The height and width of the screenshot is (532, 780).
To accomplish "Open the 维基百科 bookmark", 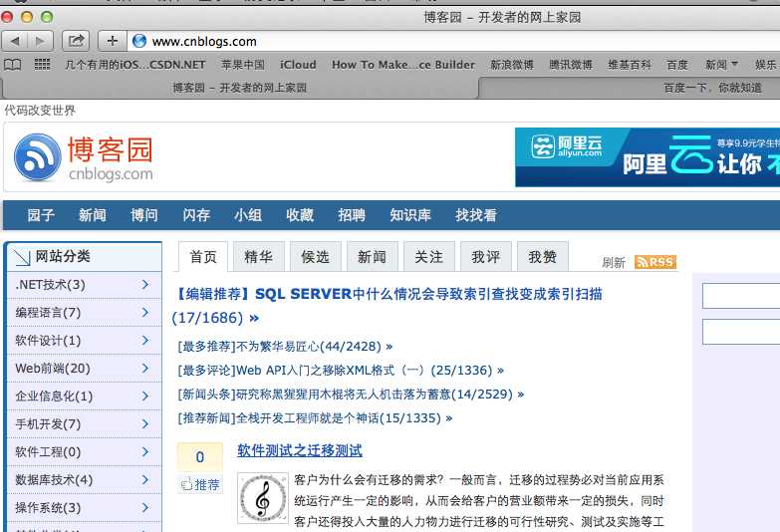I will [x=630, y=65].
